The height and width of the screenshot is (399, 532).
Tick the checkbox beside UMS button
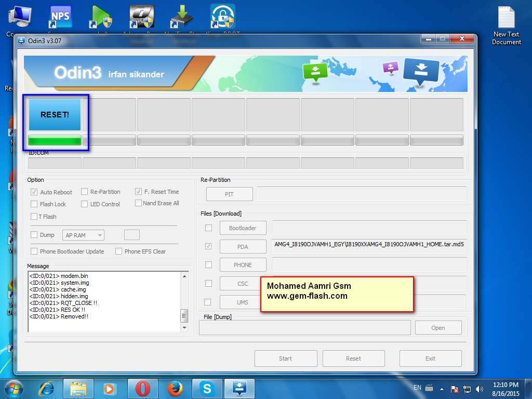tap(208, 302)
